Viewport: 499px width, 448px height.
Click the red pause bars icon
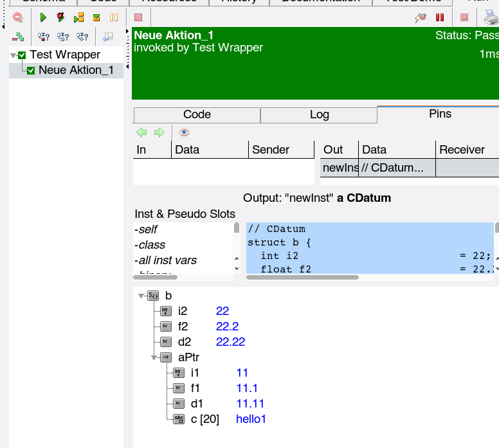(x=440, y=17)
